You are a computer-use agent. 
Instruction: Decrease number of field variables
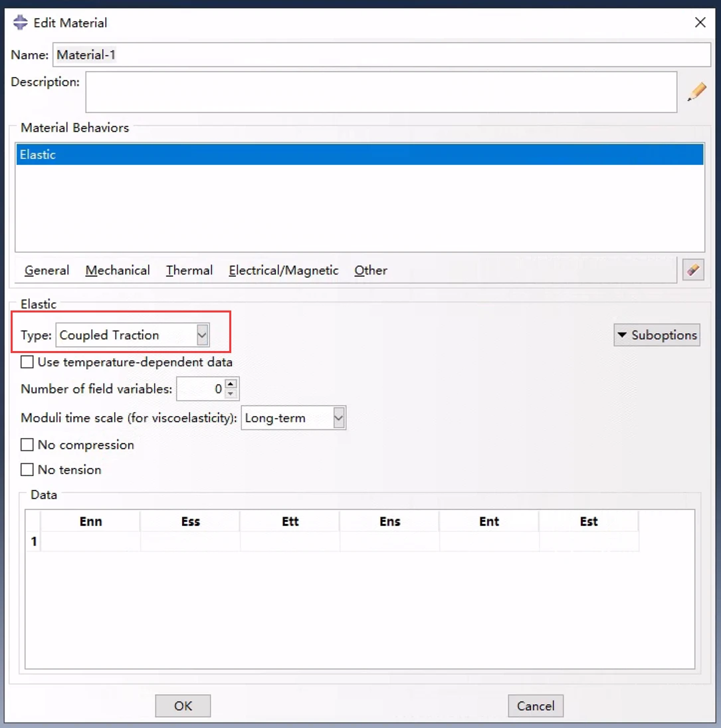(x=231, y=394)
